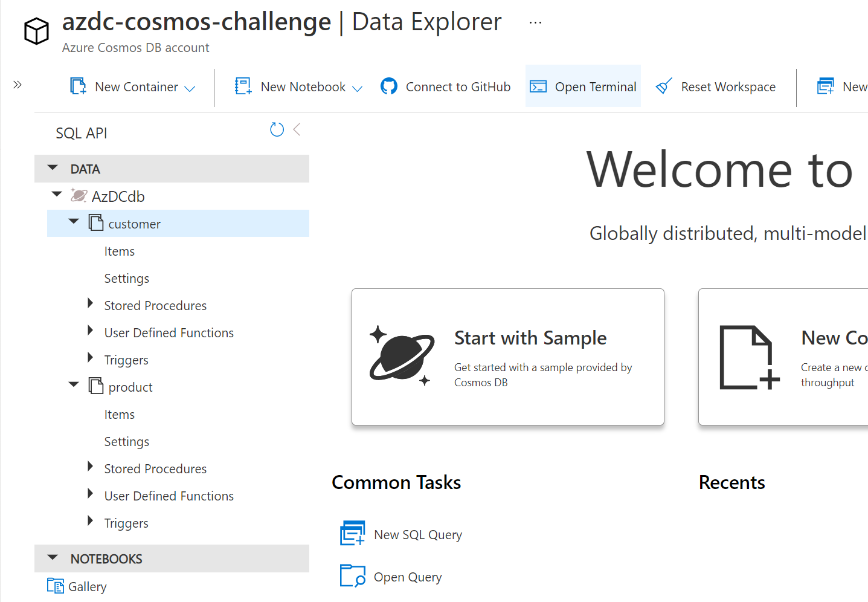Open the notebooks Gallery icon
Viewport: 868px width, 602px height.
pos(55,586)
